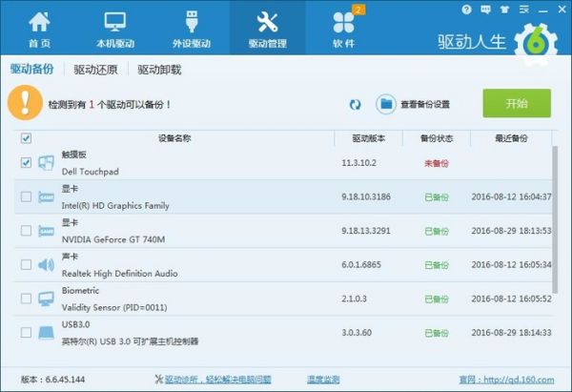This screenshot has width=572, height=392.
Task: Open the 软件 software section
Action: tap(343, 30)
